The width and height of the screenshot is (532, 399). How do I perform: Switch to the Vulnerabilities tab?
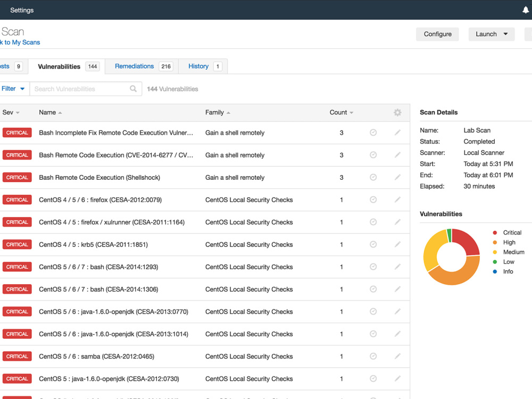[67, 66]
